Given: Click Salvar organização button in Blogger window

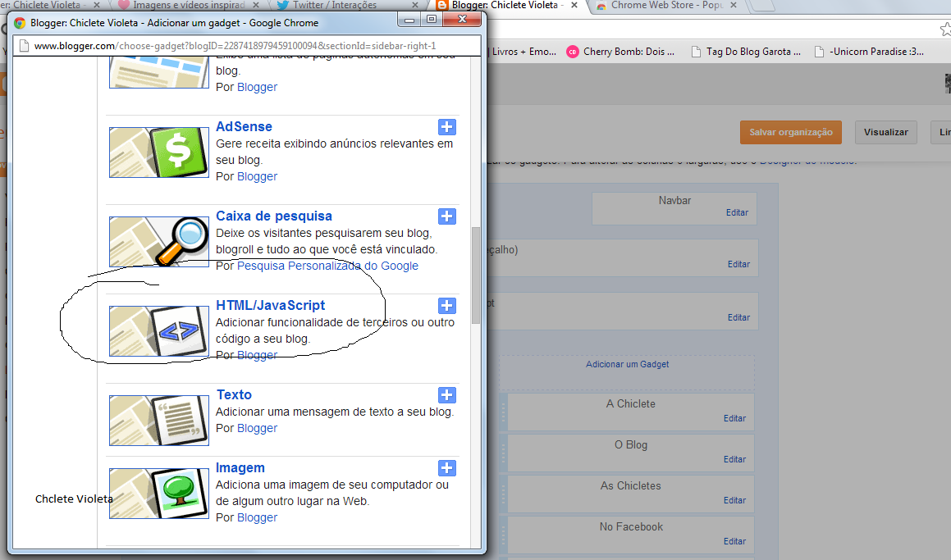Looking at the screenshot, I should click(791, 132).
